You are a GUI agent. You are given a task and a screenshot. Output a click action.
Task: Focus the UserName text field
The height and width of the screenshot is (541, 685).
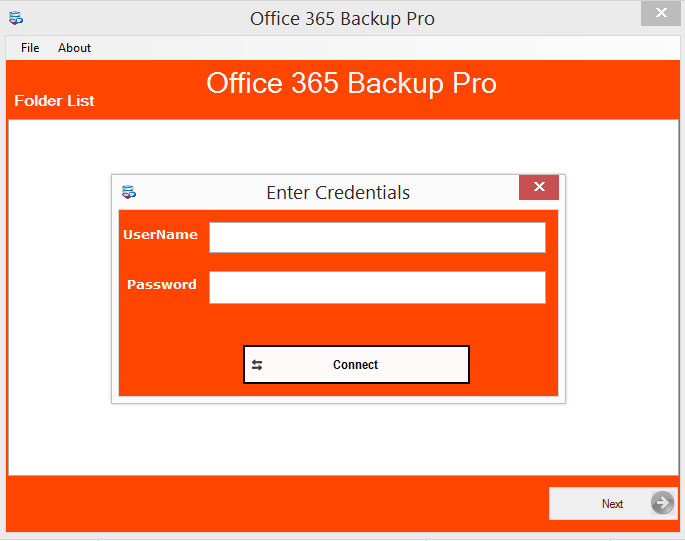click(377, 237)
